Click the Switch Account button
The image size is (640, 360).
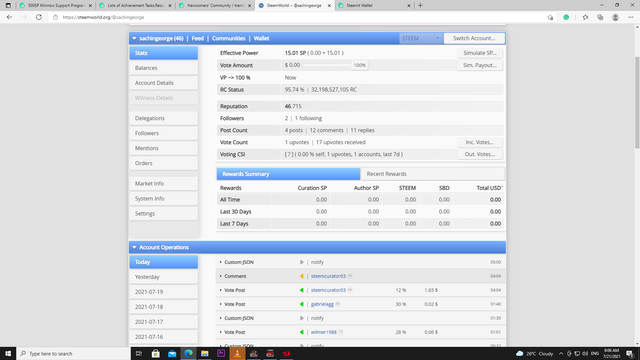pos(474,38)
